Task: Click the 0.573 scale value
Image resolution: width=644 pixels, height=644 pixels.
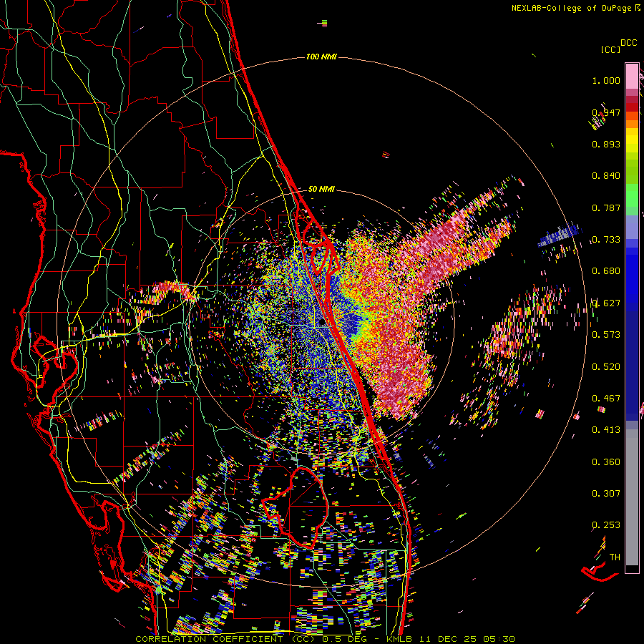Action: coord(606,335)
